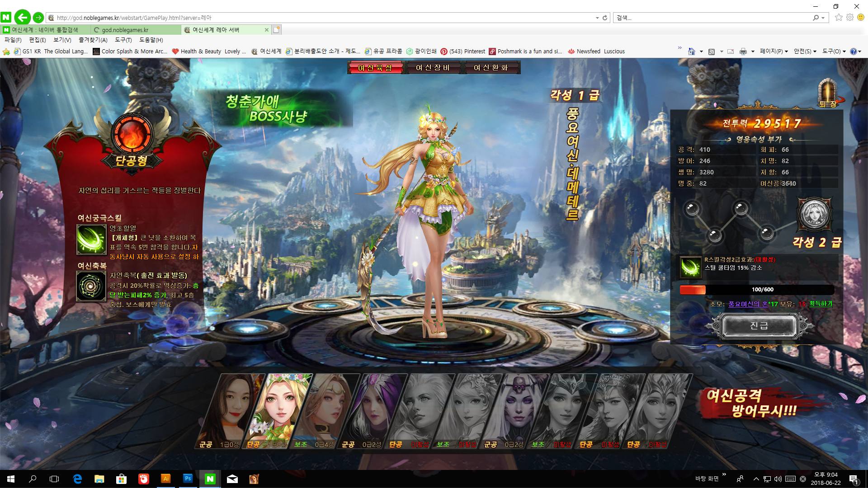Select the 여신육성 game tab
This screenshot has height=488, width=868.
tap(375, 68)
